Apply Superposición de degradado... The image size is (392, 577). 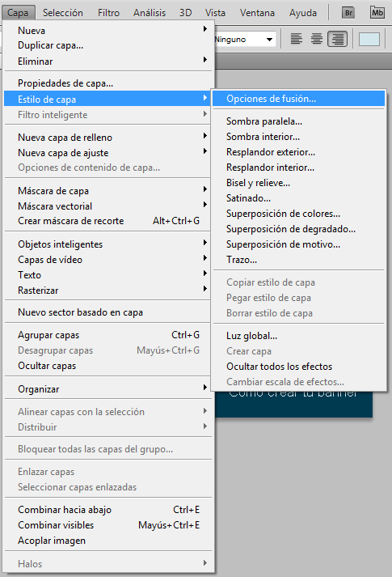(x=299, y=229)
